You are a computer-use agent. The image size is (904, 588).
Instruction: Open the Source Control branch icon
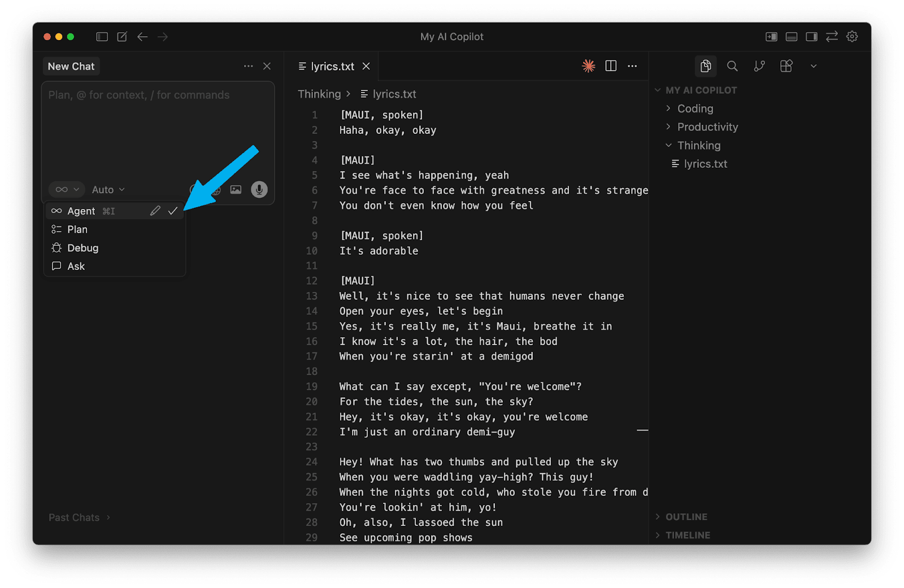[759, 66]
